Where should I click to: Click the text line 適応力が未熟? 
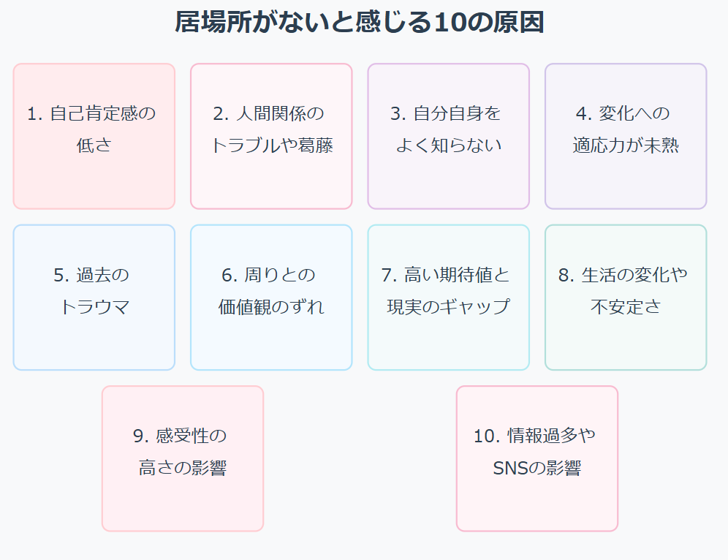click(x=626, y=145)
